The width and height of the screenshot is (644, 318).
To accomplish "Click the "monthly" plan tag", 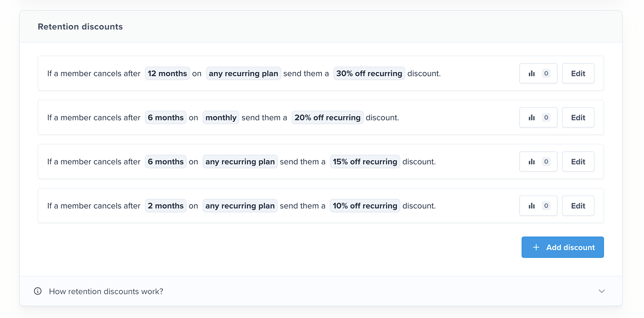I will click(221, 118).
